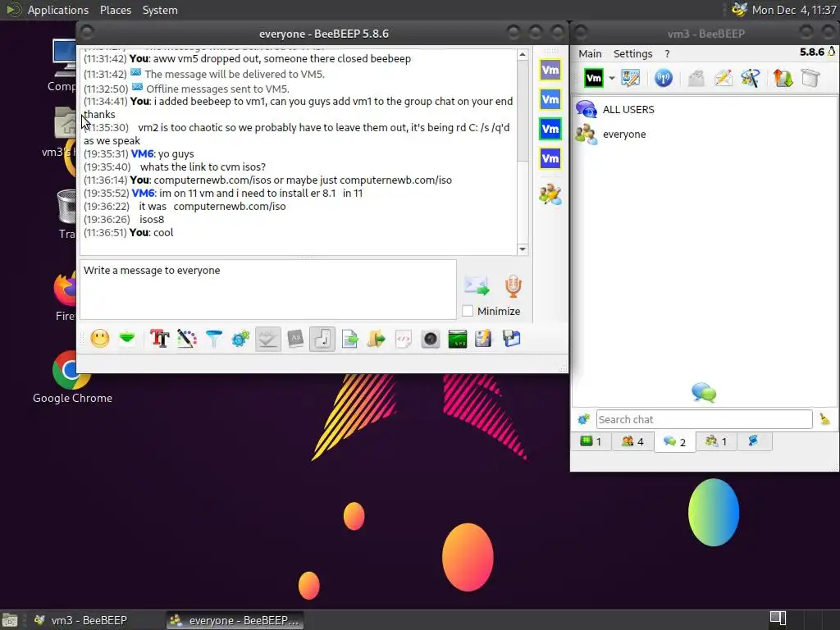Switch to the last blue icon tab
Image resolution: width=840 pixels, height=630 pixels.
[x=753, y=441]
